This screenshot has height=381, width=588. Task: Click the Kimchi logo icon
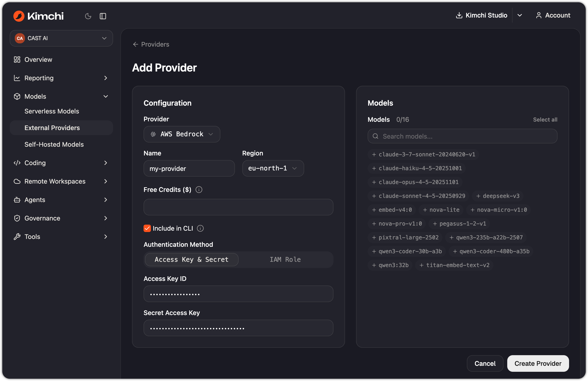[19, 16]
